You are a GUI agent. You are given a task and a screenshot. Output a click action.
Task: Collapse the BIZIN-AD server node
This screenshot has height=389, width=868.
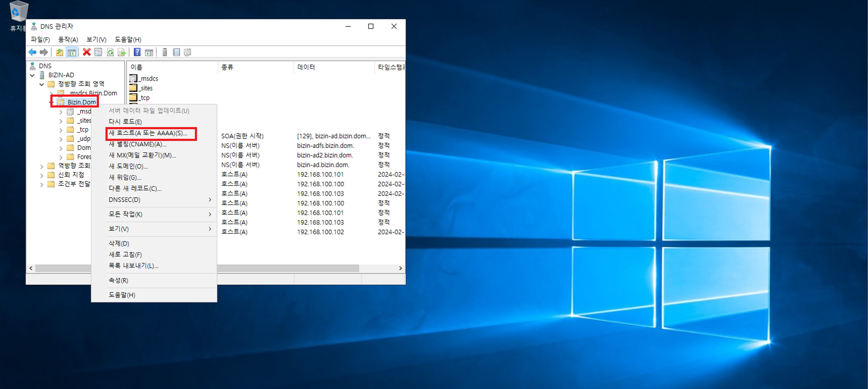32,75
